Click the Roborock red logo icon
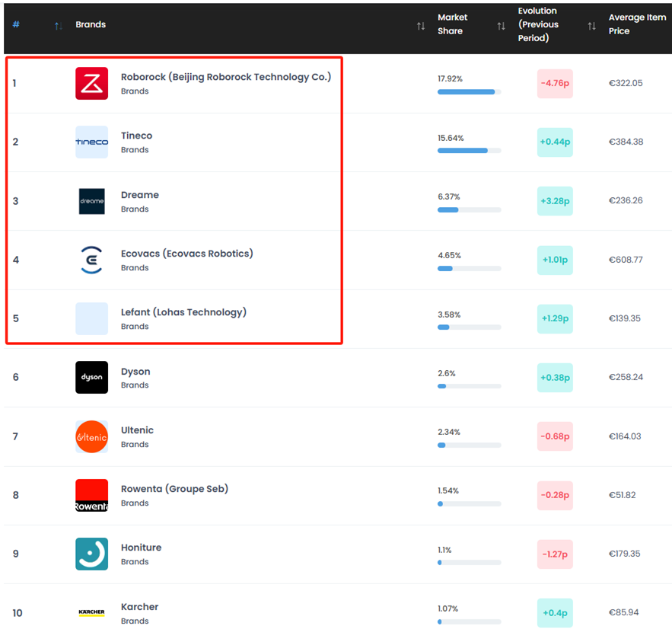Viewport: 672px width, 642px height. (x=91, y=83)
